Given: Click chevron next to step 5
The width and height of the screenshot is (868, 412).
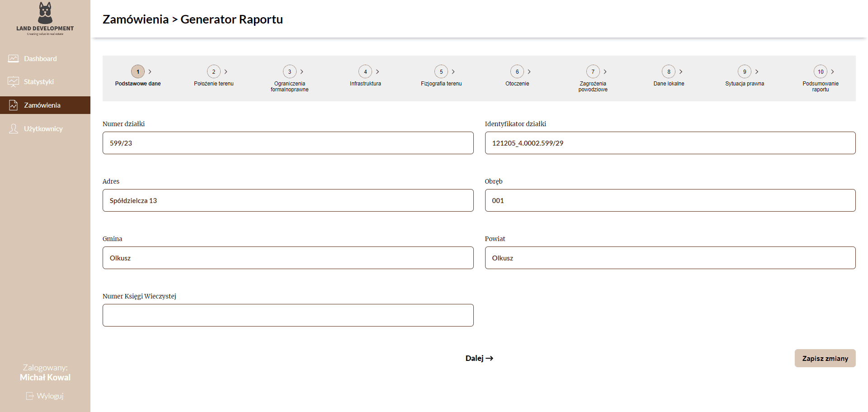Looking at the screenshot, I should coord(453,71).
